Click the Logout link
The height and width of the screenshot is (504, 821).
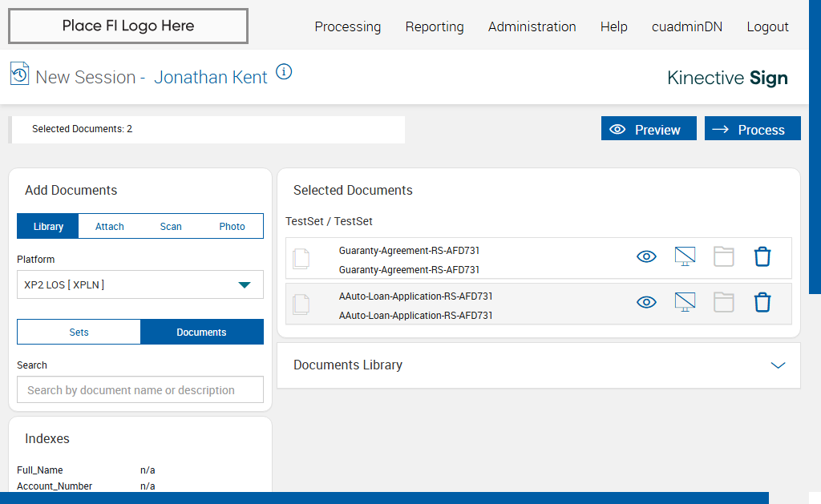767,26
